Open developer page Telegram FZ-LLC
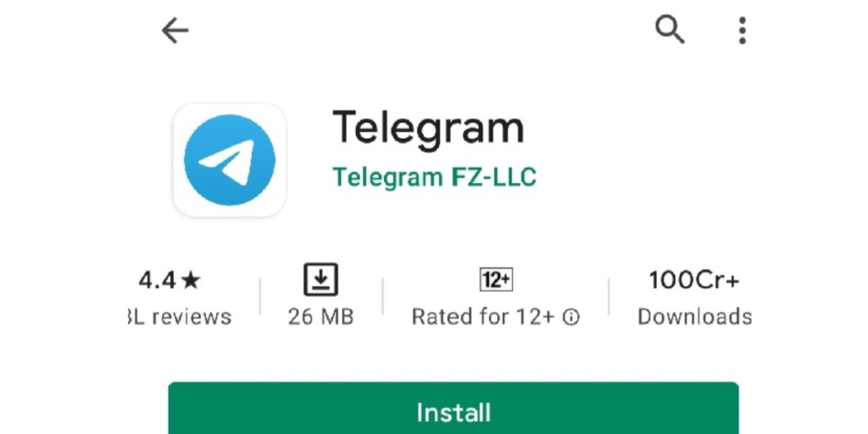The height and width of the screenshot is (434, 868). pos(435,177)
